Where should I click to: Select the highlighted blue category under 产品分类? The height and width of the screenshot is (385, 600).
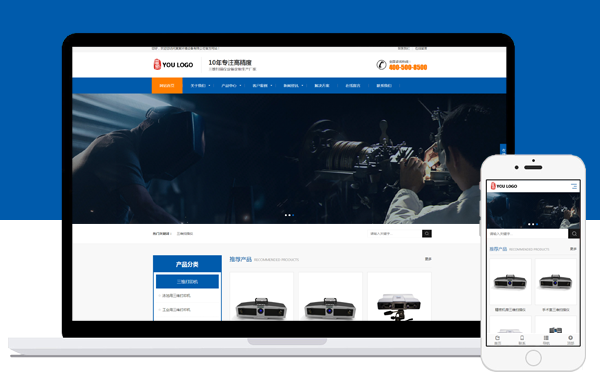click(x=187, y=282)
